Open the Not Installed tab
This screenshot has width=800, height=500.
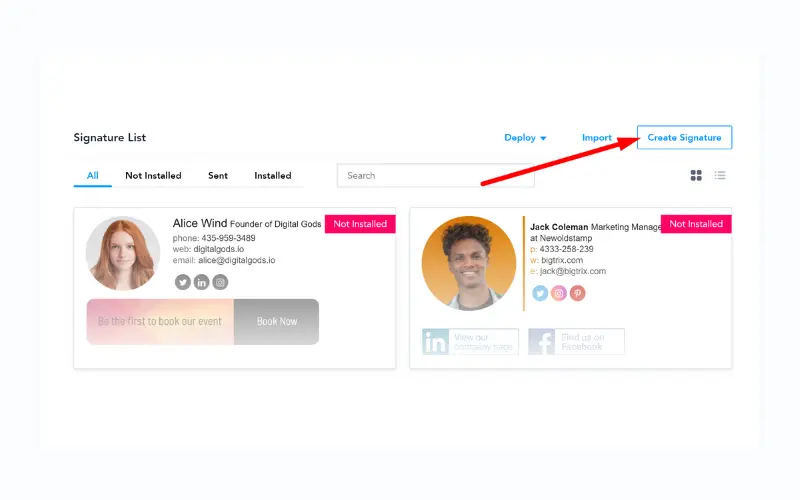153,176
